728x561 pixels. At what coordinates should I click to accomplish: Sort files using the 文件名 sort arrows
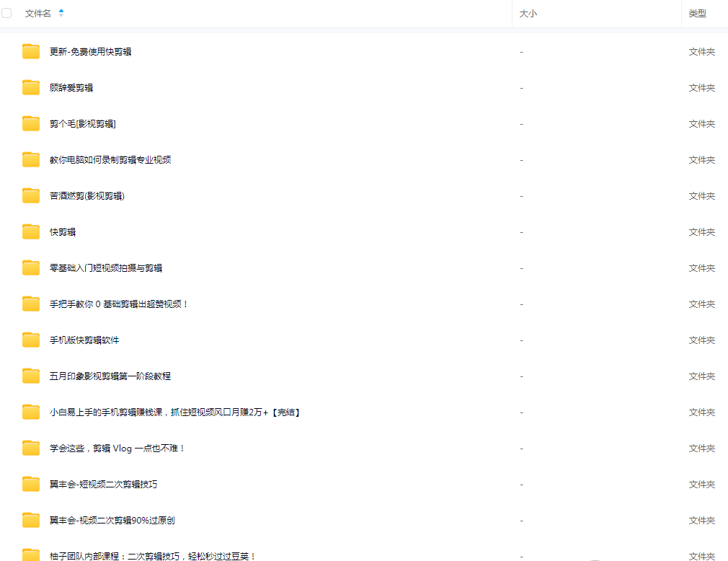click(61, 13)
